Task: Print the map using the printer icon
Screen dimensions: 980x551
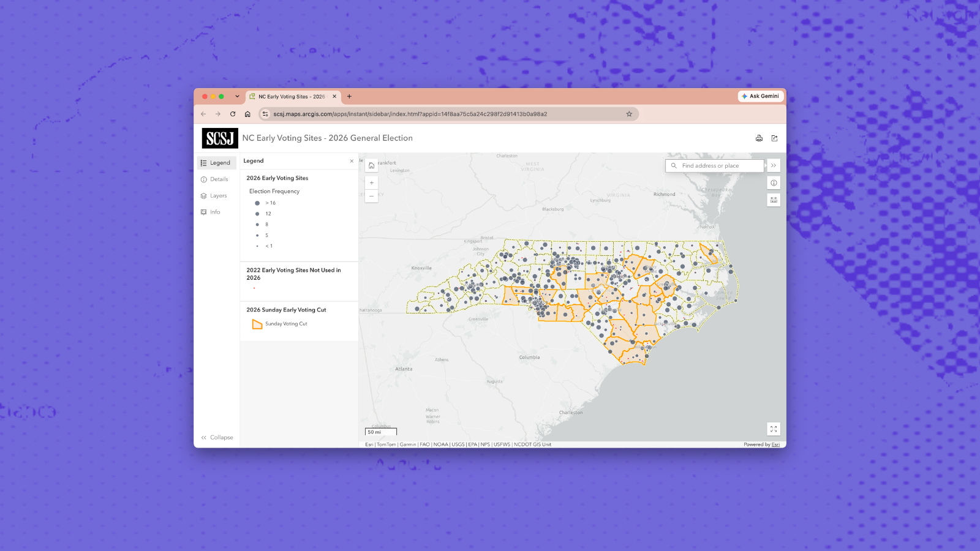Action: (759, 138)
